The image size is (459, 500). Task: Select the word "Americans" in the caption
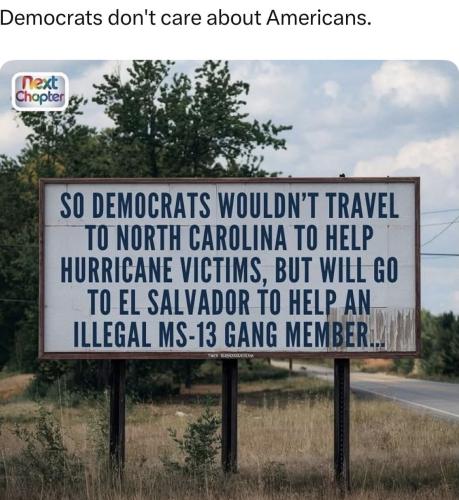point(318,18)
